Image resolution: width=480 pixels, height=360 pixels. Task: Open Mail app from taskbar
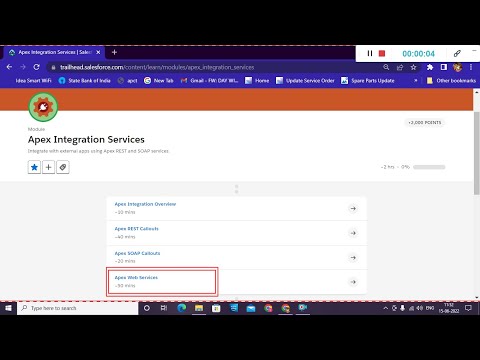pyautogui.click(x=251, y=308)
